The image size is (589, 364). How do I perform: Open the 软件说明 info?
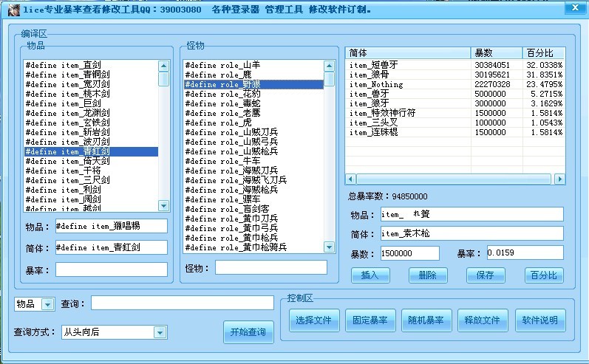coord(539,320)
